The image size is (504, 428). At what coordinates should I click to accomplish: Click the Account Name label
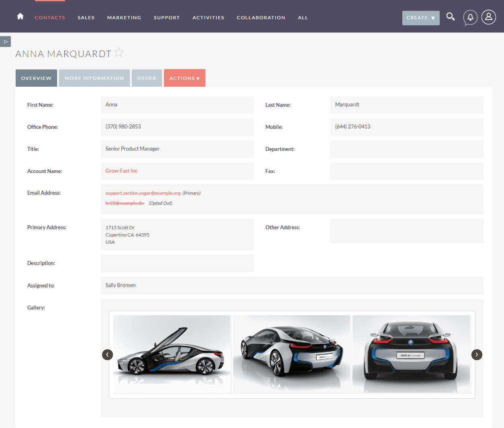pyautogui.click(x=45, y=171)
